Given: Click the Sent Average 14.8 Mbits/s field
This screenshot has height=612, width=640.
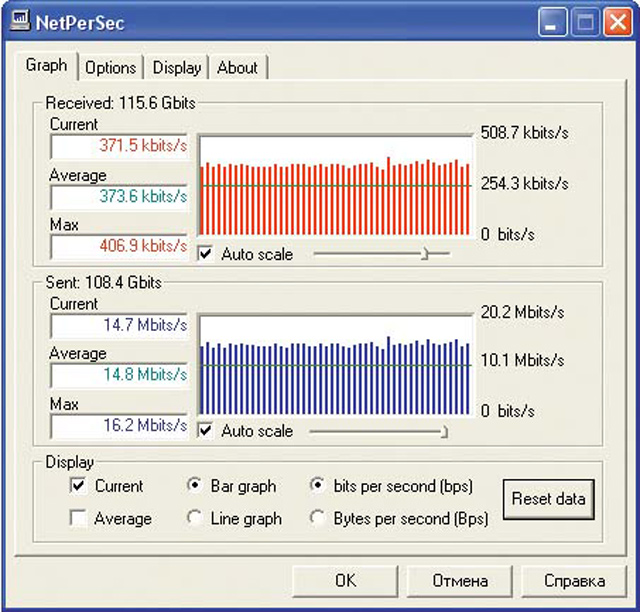Looking at the screenshot, I should point(119,375).
